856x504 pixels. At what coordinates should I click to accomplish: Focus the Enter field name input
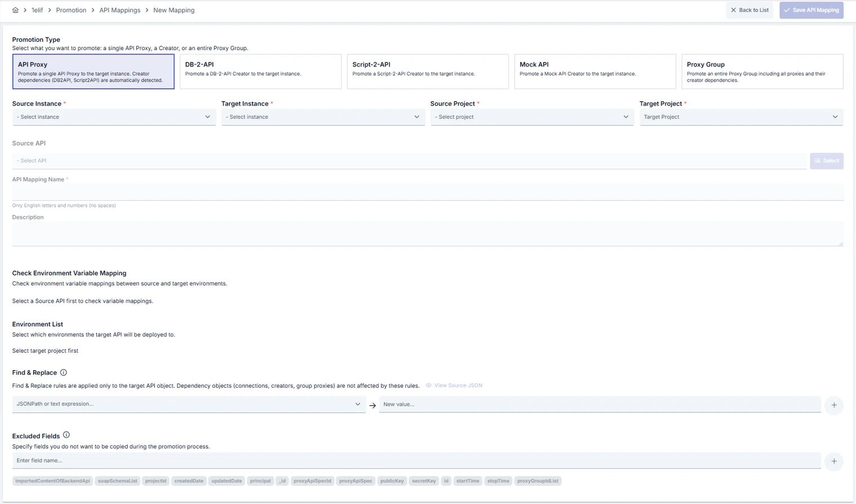click(x=416, y=461)
